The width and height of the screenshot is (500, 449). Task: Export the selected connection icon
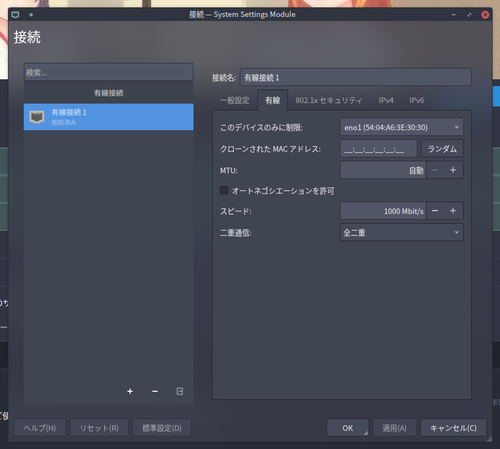(x=180, y=391)
